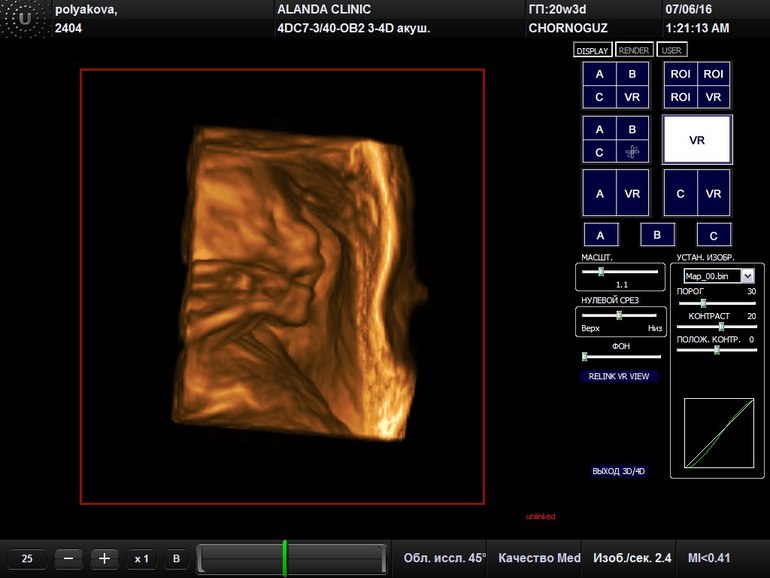Click the ВЫХОД 3D/4D exit button
The height and width of the screenshot is (578, 770).
(619, 471)
